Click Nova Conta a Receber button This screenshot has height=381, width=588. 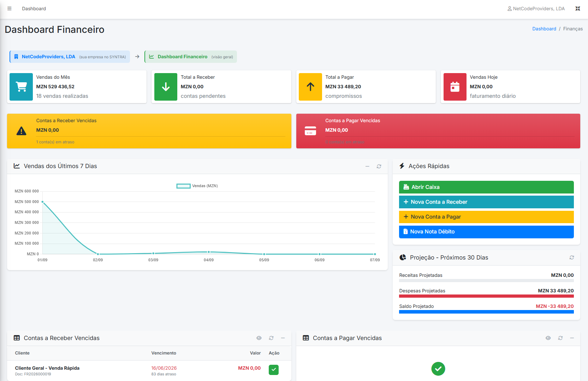(x=486, y=202)
